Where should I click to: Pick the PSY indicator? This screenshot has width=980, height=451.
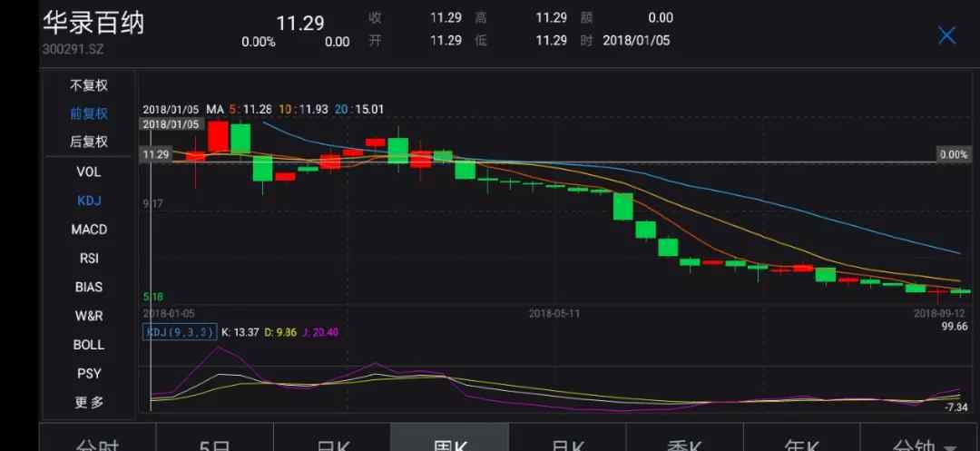pos(89,374)
